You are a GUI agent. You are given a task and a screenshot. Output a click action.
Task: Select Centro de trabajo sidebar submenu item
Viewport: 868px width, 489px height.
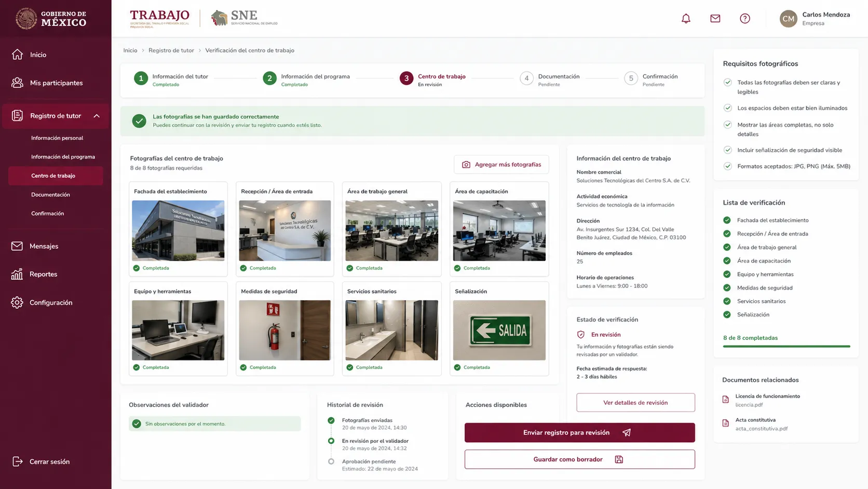pos(56,176)
